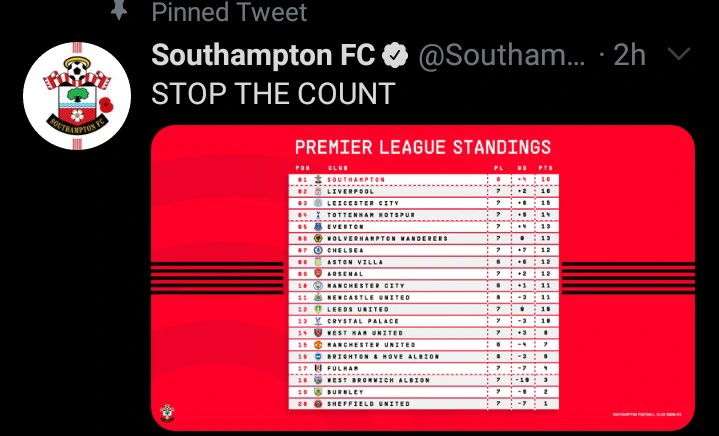Open the Premier League Standings image
Screen dimensions: 719x436
(423, 278)
